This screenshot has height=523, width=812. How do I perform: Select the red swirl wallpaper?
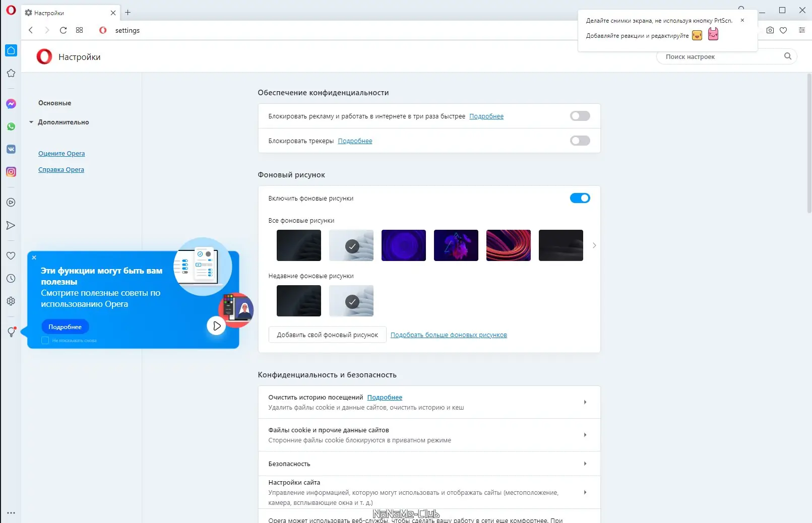click(509, 245)
